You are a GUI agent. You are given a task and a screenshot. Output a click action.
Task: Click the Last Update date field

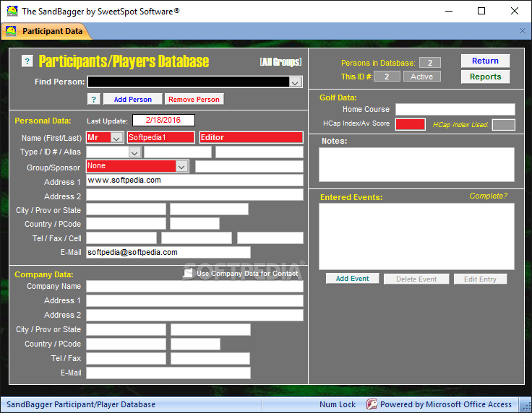pyautogui.click(x=163, y=121)
